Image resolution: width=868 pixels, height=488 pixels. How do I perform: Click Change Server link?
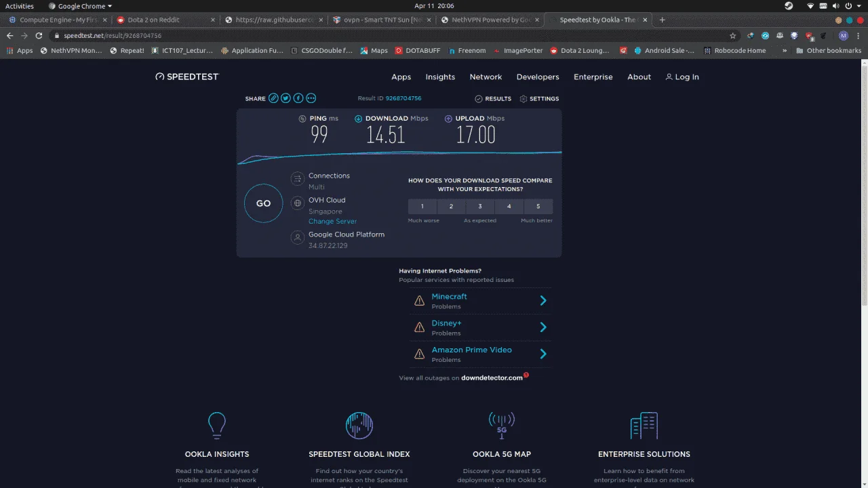(x=332, y=222)
